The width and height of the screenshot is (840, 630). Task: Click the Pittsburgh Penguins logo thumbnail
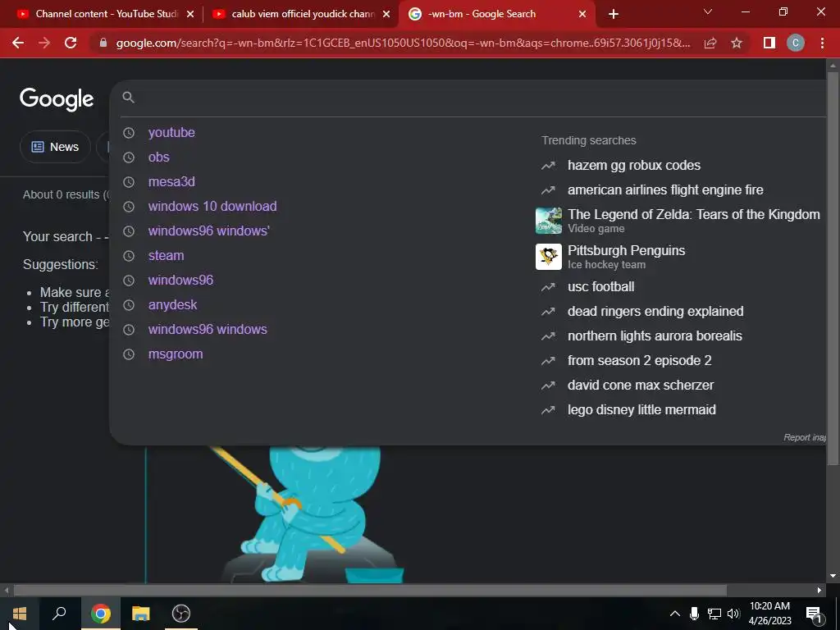[x=549, y=257]
